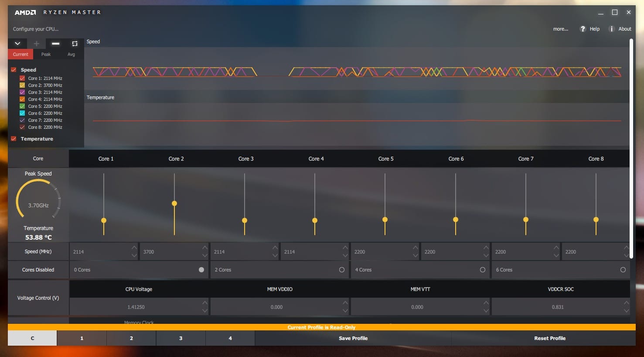The width and height of the screenshot is (644, 357).
Task: Open About via the info icon
Action: point(611,29)
